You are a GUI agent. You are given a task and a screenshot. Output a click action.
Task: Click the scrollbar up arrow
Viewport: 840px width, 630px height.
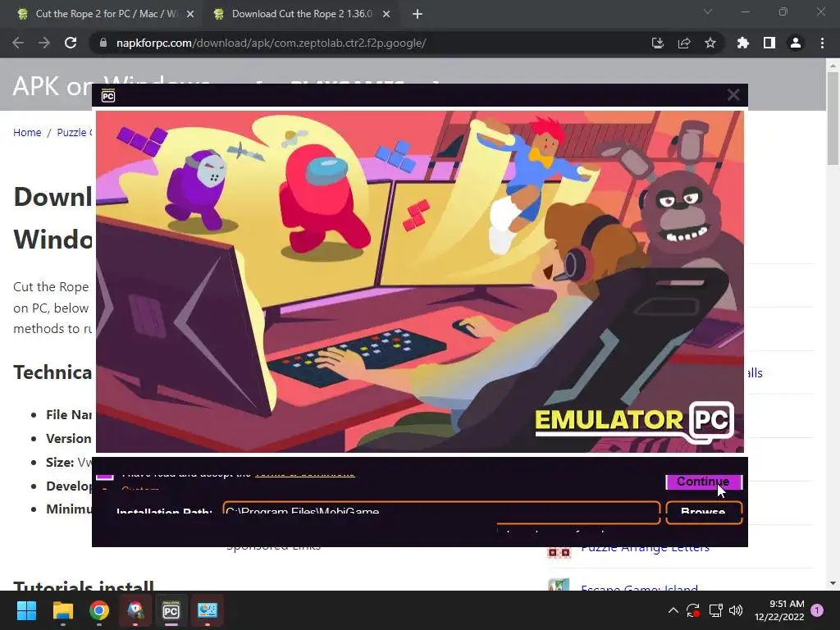[833, 66]
